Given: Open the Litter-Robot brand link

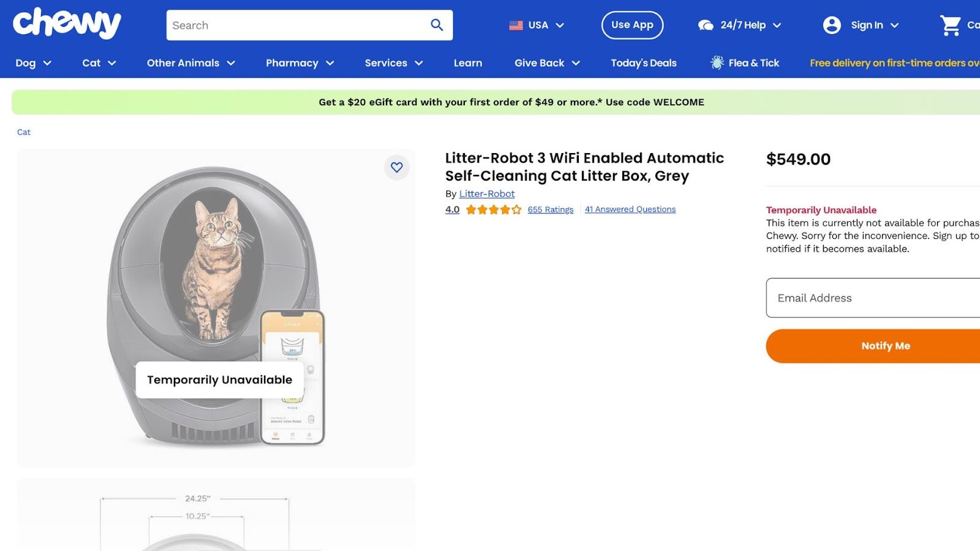Looking at the screenshot, I should point(487,193).
